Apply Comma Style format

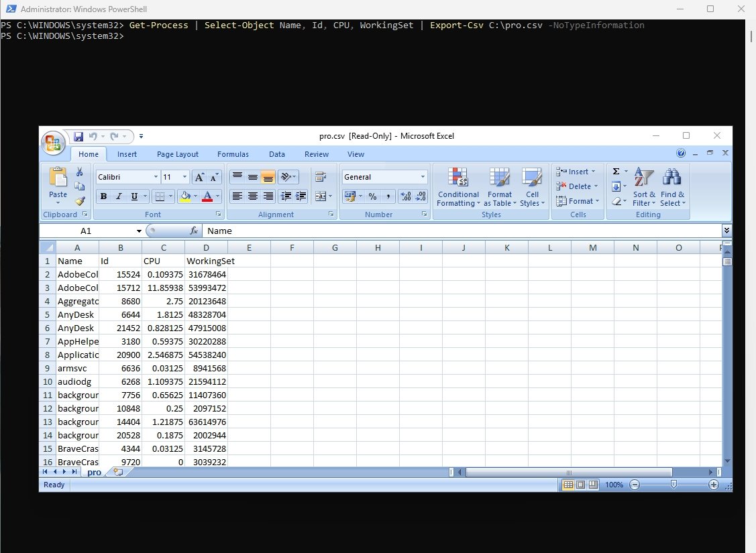click(388, 196)
